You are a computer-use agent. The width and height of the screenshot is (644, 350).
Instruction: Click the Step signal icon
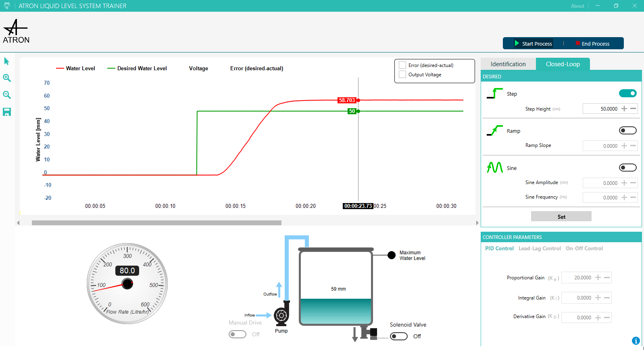[x=495, y=94]
